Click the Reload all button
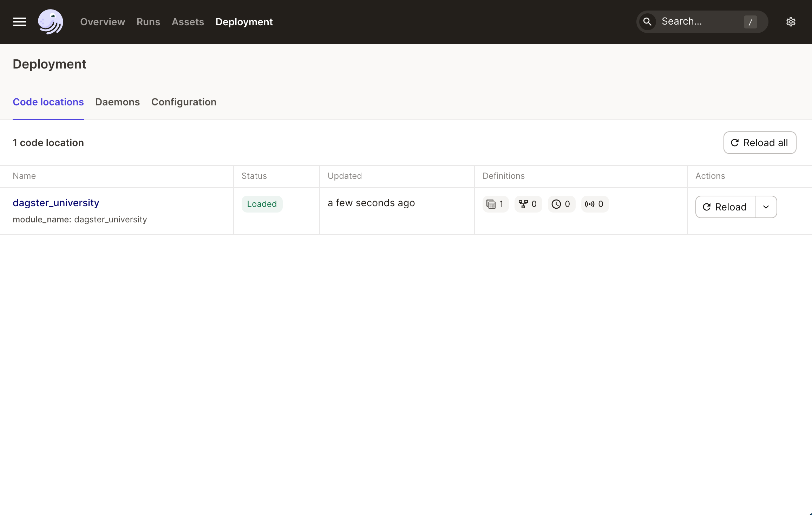The width and height of the screenshot is (812, 515). pos(760,143)
